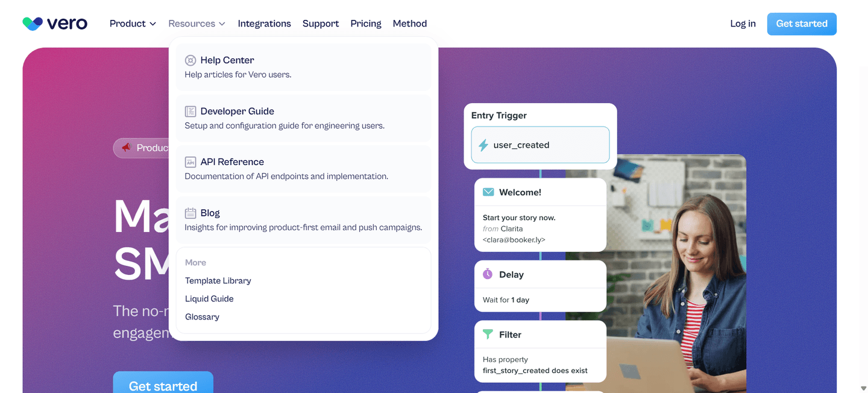The height and width of the screenshot is (393, 868).
Task: Open the Glossary link
Action: [x=203, y=317]
